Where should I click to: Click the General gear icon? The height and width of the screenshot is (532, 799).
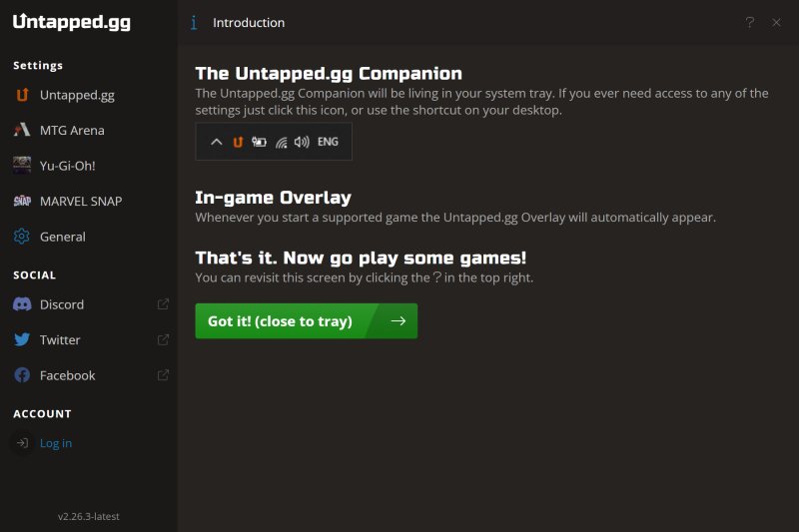tap(22, 237)
